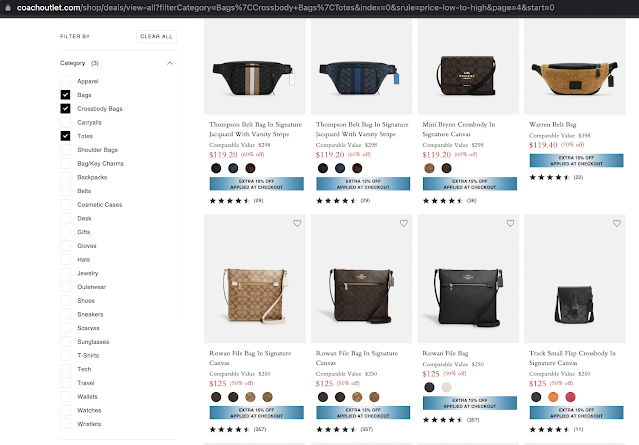The height and width of the screenshot is (445, 639).
Task: Collapse the Category filter section chevron
Action: 170,63
